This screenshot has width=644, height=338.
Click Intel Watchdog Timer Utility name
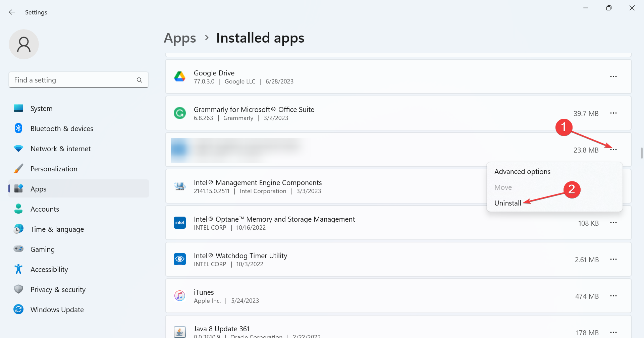click(240, 256)
